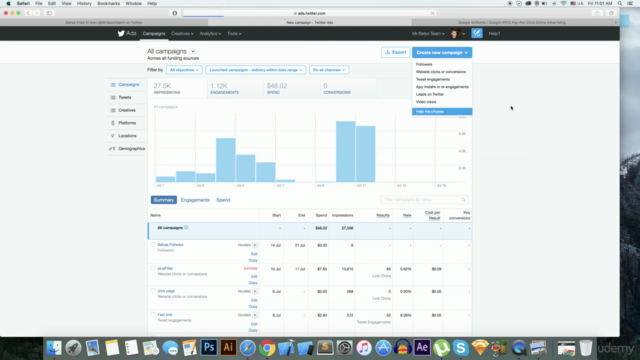This screenshot has width=640, height=360.
Task: Open the Fast one campaign link
Action: (165, 315)
